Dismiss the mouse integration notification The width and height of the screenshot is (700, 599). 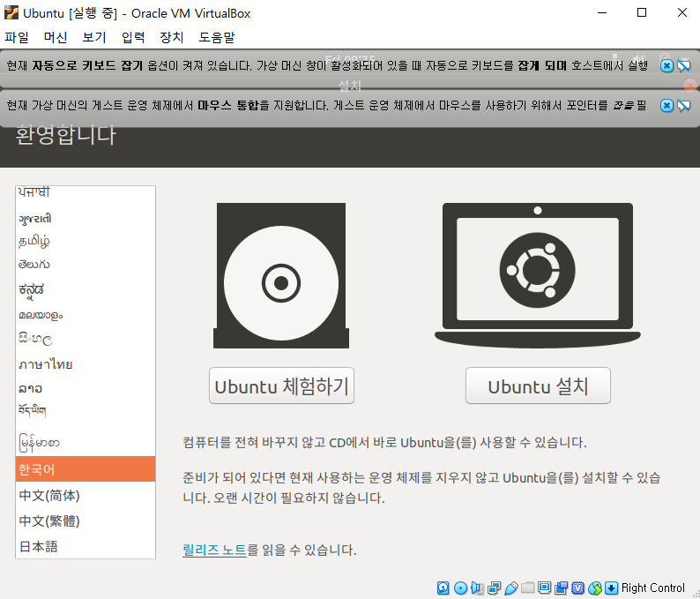(666, 105)
